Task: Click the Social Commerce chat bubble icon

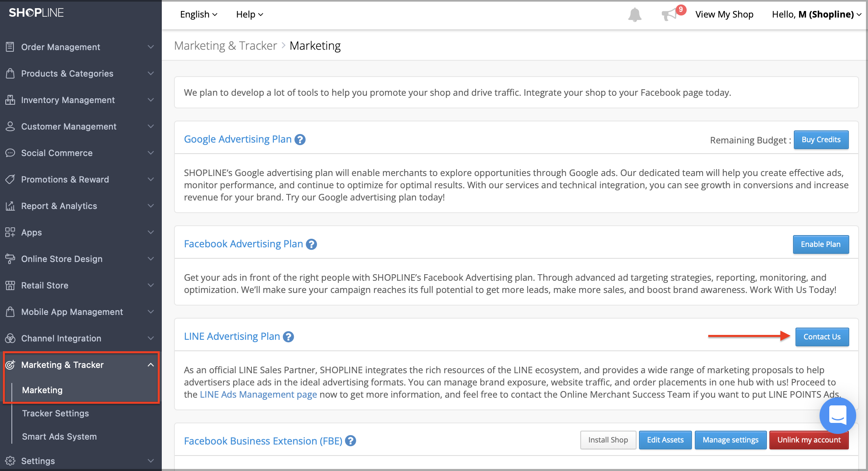Action: [x=10, y=153]
